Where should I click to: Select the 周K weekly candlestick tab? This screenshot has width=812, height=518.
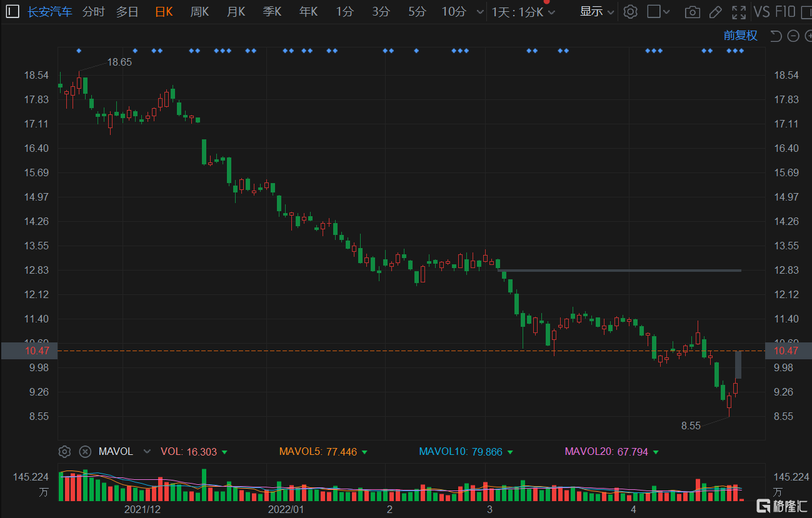click(199, 11)
